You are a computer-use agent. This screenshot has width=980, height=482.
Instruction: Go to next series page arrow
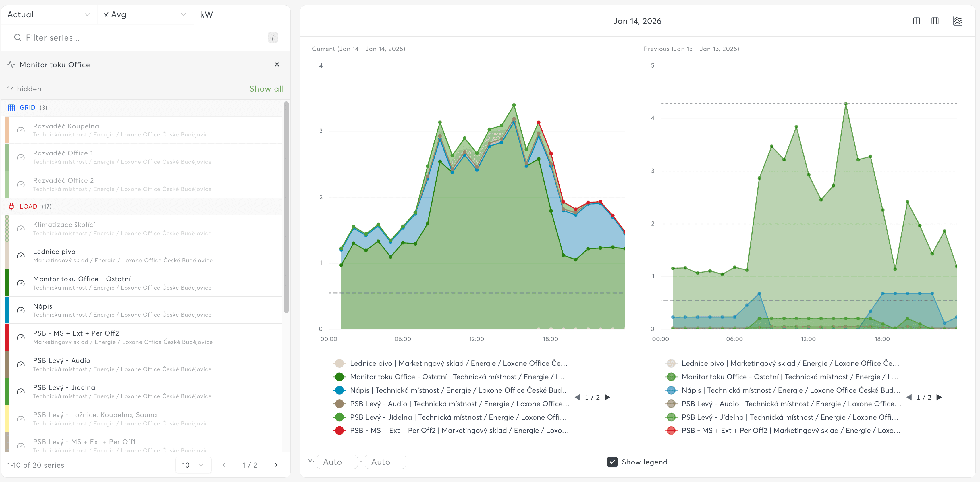[276, 465]
